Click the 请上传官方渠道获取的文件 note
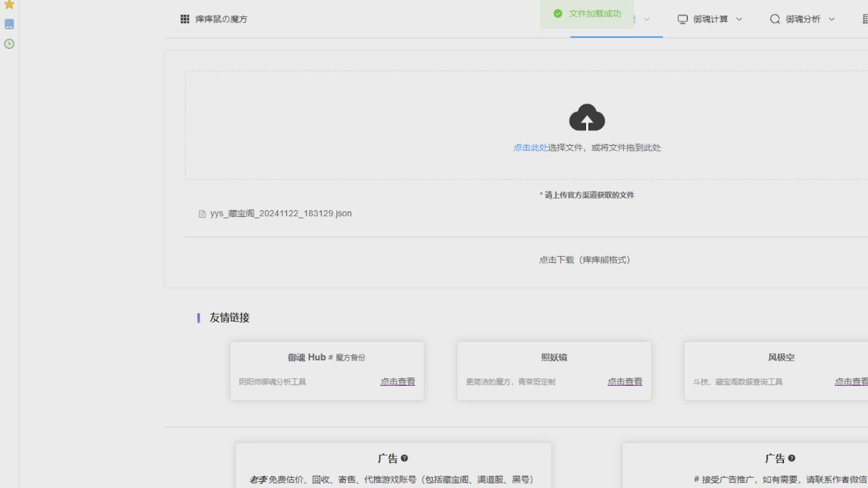 point(587,195)
